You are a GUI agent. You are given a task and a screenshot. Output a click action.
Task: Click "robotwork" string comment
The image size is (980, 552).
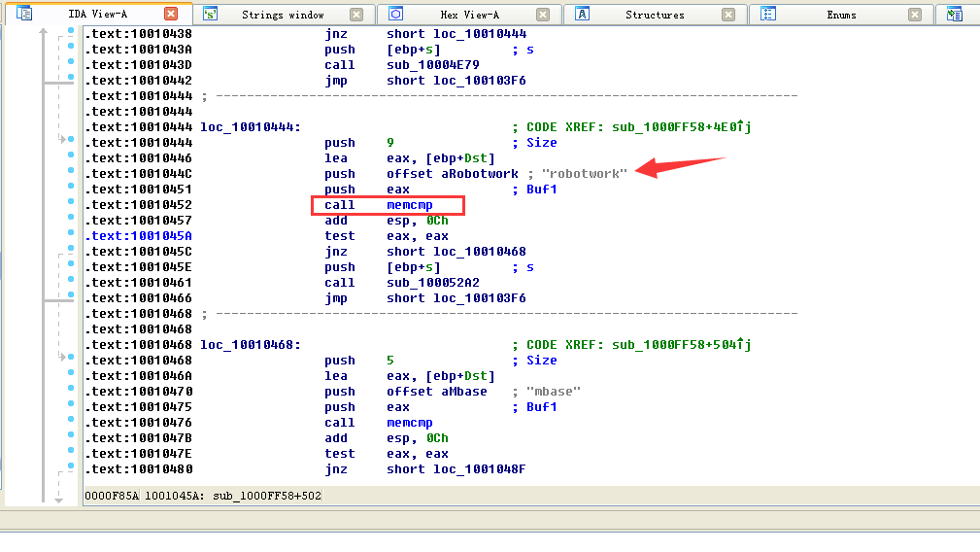(x=585, y=174)
